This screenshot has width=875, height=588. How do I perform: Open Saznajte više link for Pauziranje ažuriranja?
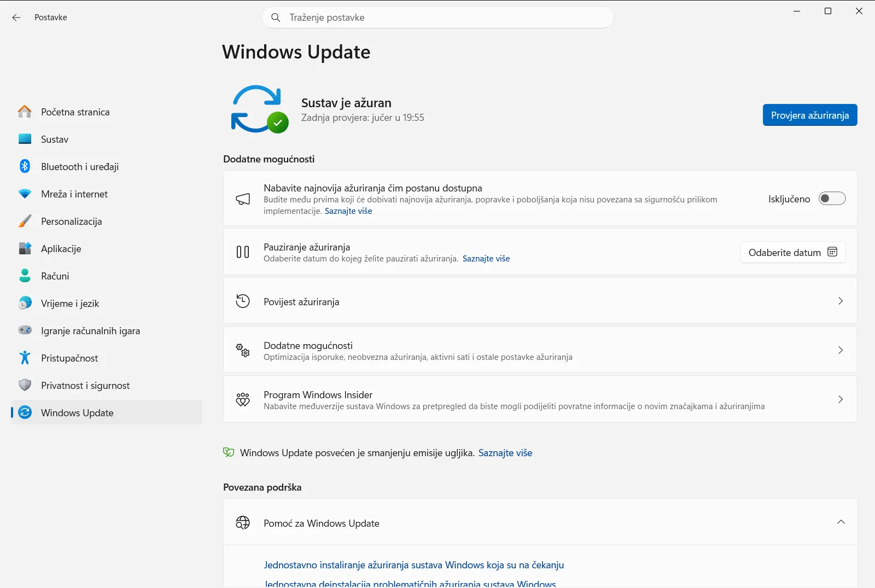click(x=486, y=259)
